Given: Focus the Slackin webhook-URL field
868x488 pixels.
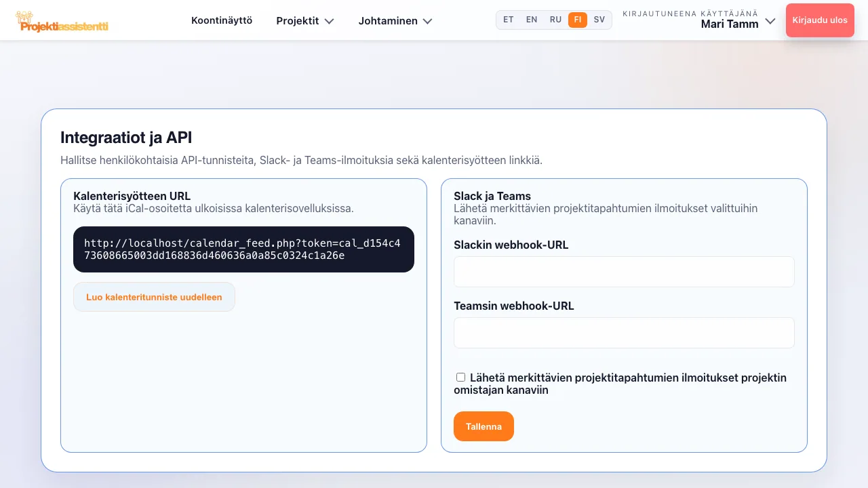Looking at the screenshot, I should 624,272.
